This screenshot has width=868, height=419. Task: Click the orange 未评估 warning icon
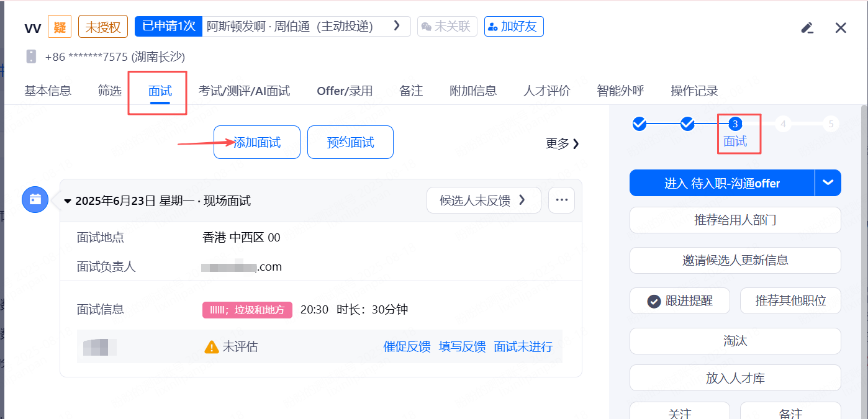212,346
